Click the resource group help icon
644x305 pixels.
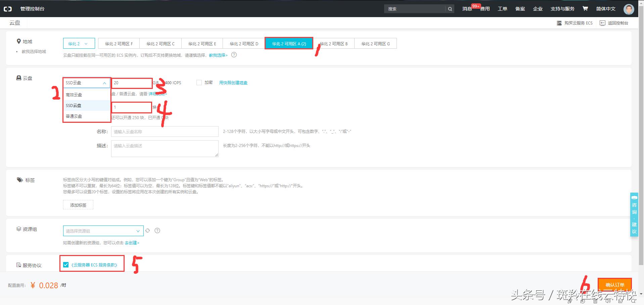(x=157, y=231)
